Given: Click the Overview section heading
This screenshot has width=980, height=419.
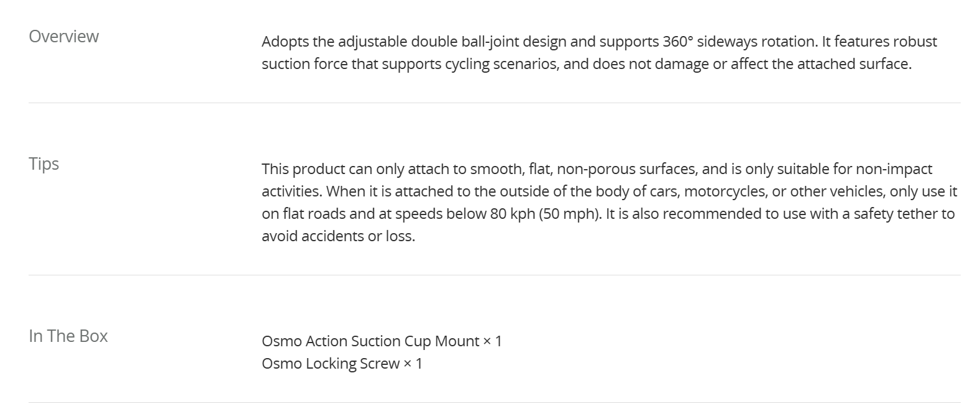Looking at the screenshot, I should click(x=63, y=36).
